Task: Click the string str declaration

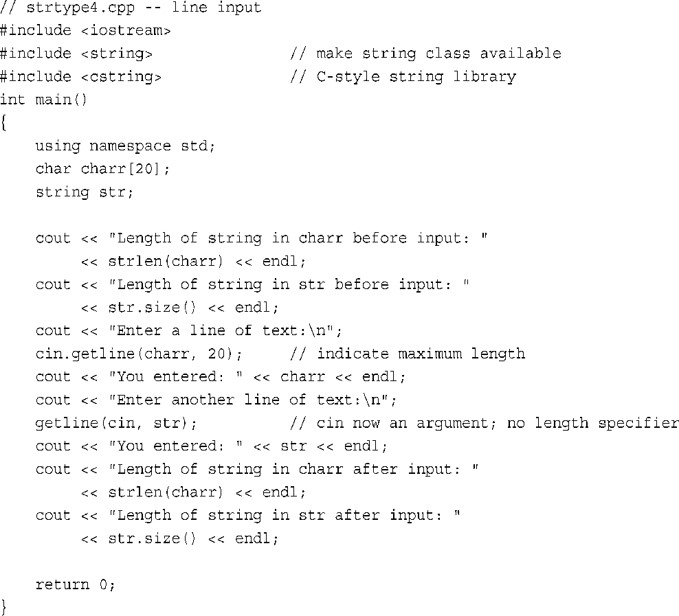Action: point(85,192)
